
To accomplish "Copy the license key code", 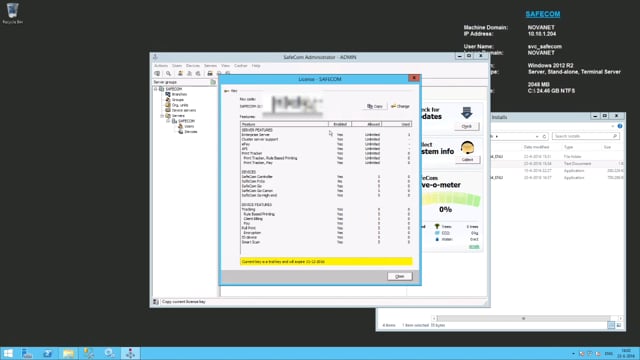I will click(375, 106).
